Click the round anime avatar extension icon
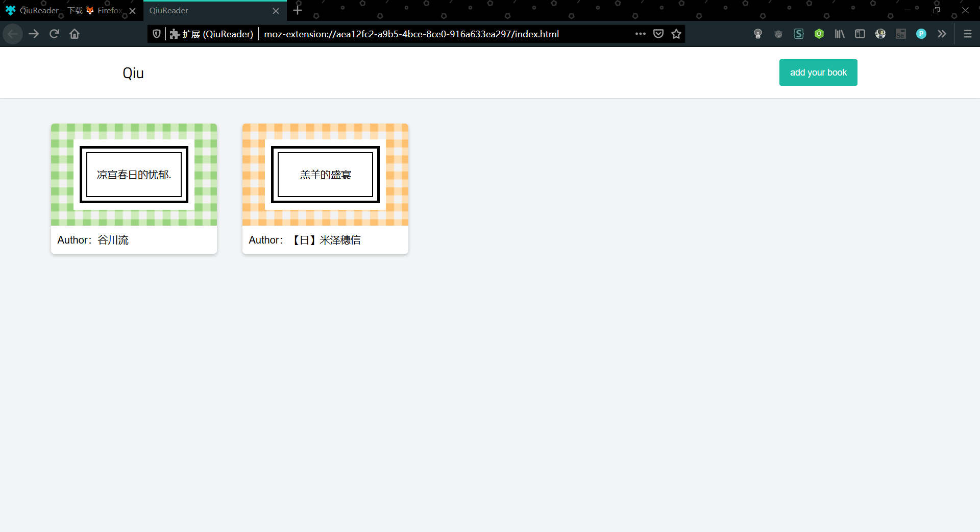 coord(880,34)
